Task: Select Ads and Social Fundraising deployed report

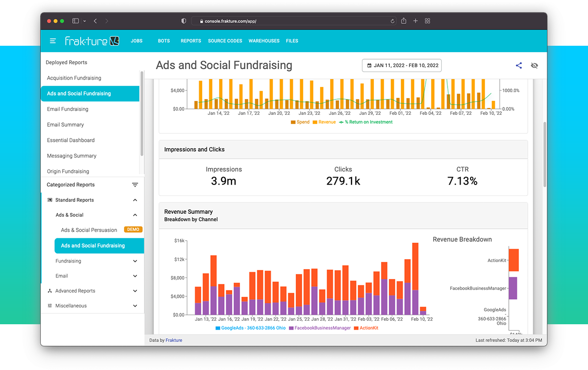Action: click(90, 93)
